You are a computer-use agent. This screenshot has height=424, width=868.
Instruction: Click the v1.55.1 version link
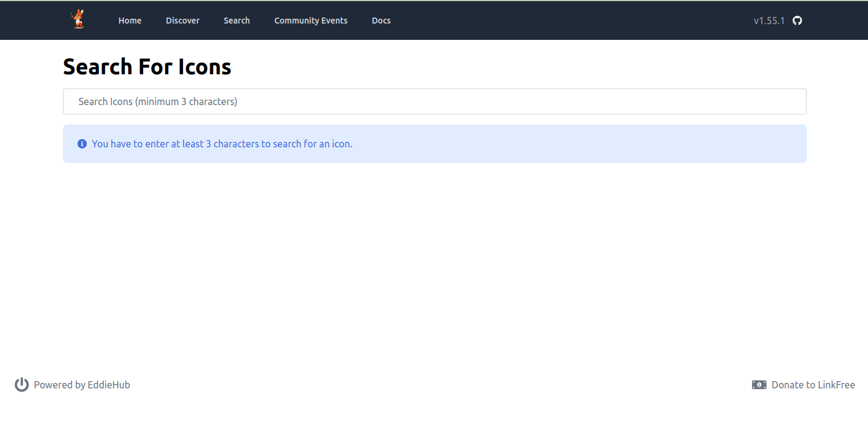(x=769, y=21)
